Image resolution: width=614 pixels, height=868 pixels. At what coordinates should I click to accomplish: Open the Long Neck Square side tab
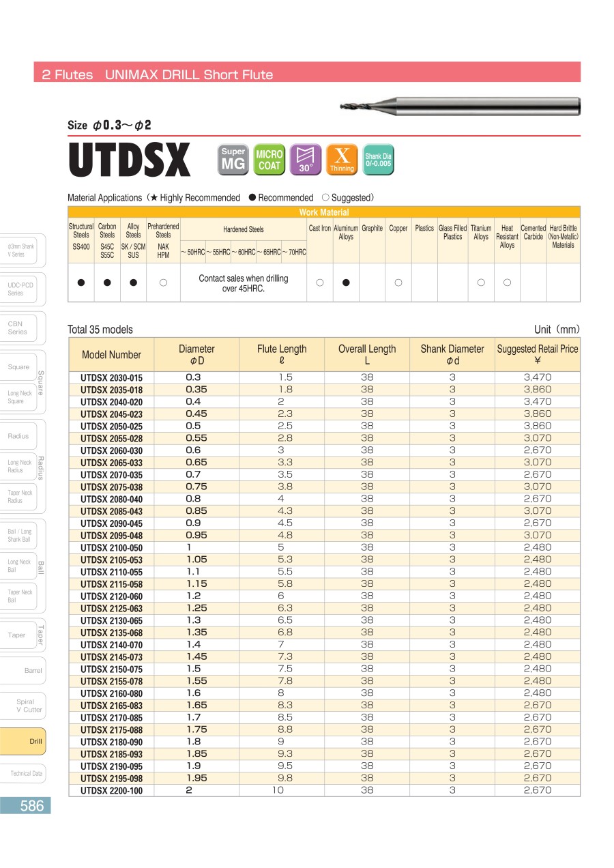20,397
